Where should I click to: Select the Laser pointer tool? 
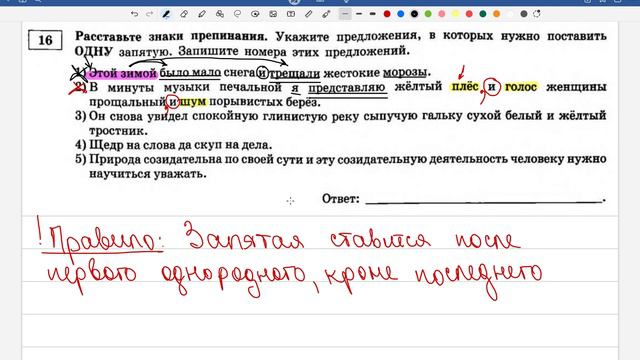pos(326,14)
